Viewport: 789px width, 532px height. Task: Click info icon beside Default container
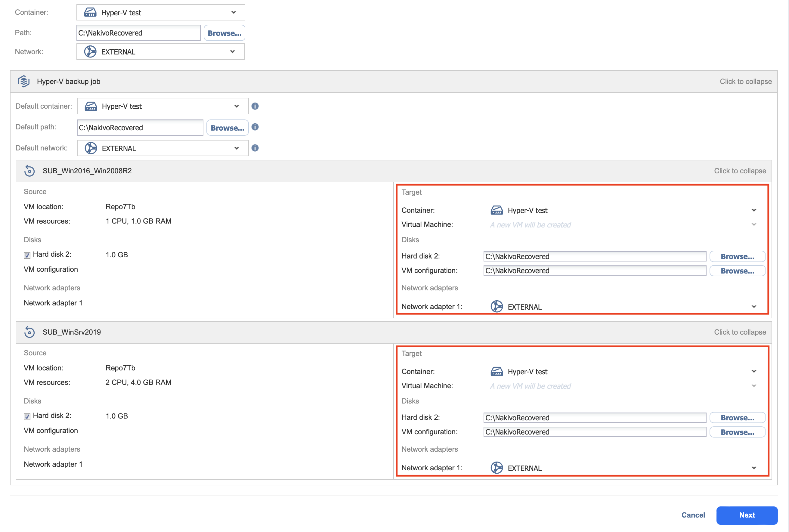(x=255, y=106)
